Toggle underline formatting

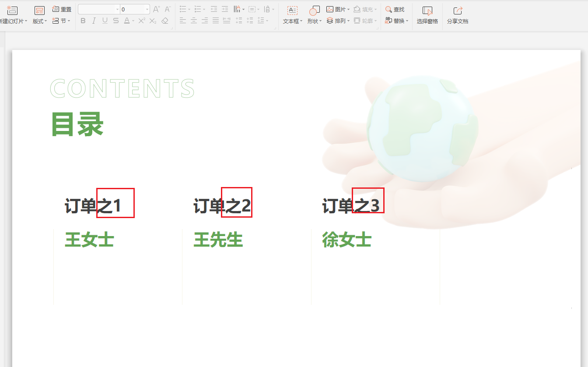click(105, 20)
